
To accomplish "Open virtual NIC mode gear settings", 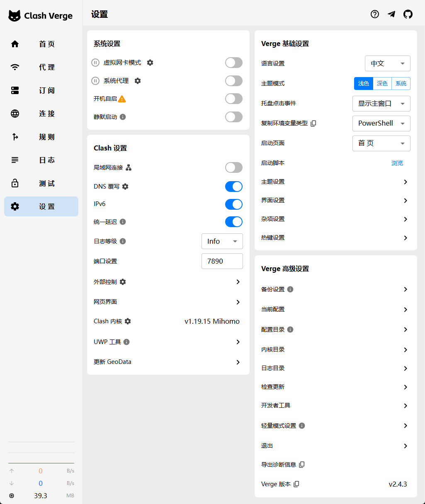I will (150, 63).
